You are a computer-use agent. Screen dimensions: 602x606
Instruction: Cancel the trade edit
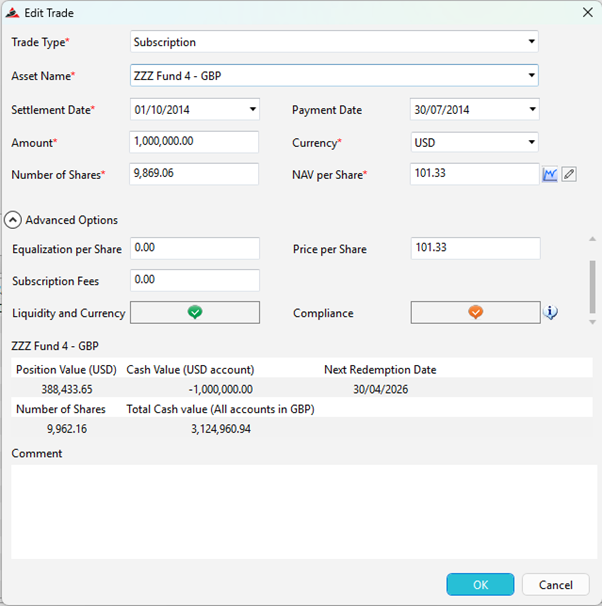(556, 584)
